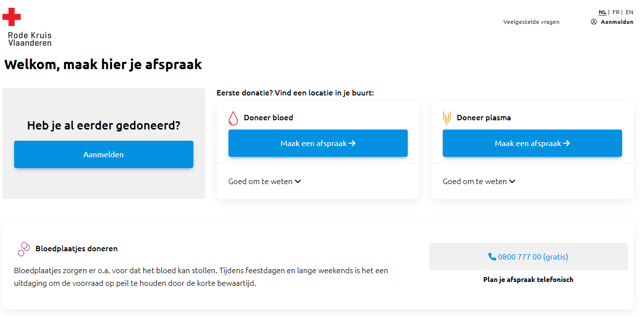Image resolution: width=644 pixels, height=316 pixels.
Task: Click the platelets icon beside Bloedplaatjes doneren
Action: pos(23,249)
